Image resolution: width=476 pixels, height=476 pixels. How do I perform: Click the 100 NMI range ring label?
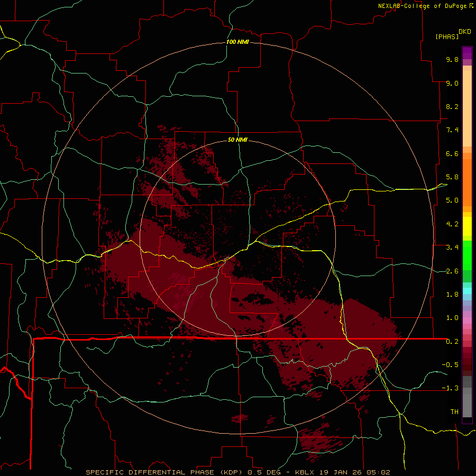tap(237, 42)
